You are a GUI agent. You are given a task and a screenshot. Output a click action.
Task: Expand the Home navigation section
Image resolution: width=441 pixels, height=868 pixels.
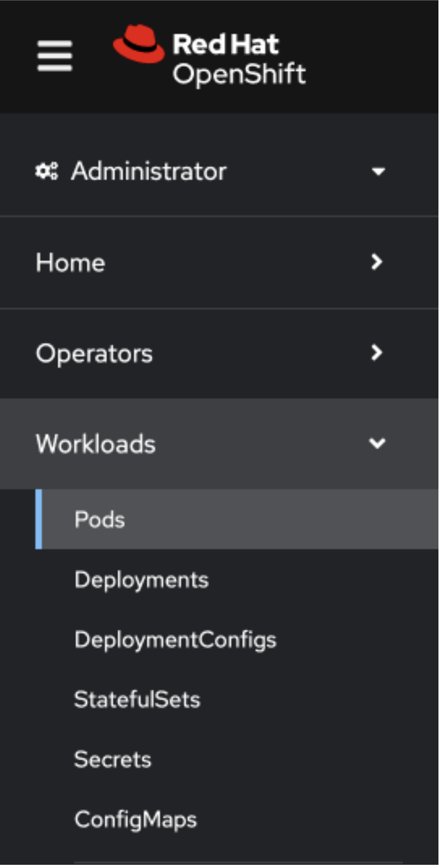coord(219,263)
